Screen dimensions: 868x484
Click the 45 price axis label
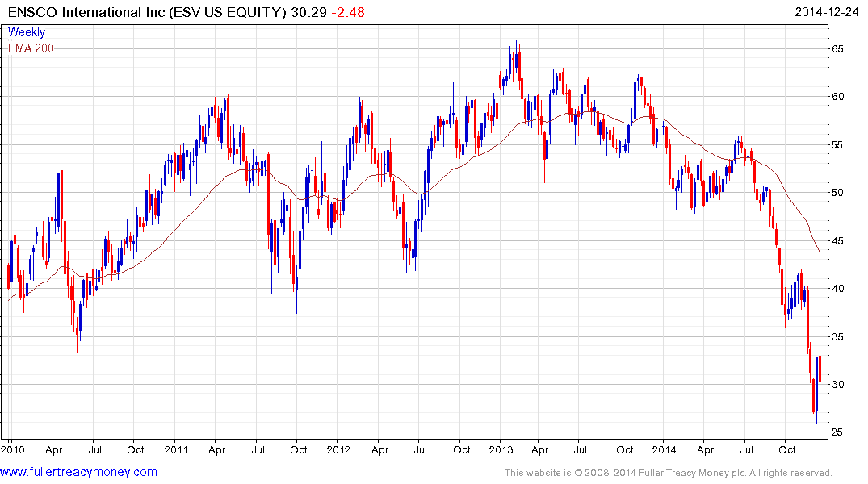(837, 240)
